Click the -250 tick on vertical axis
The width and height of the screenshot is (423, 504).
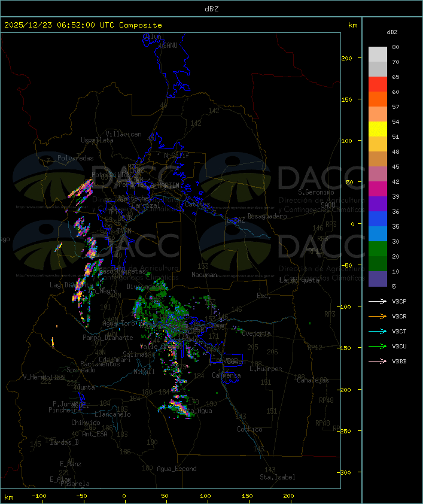coord(345,431)
